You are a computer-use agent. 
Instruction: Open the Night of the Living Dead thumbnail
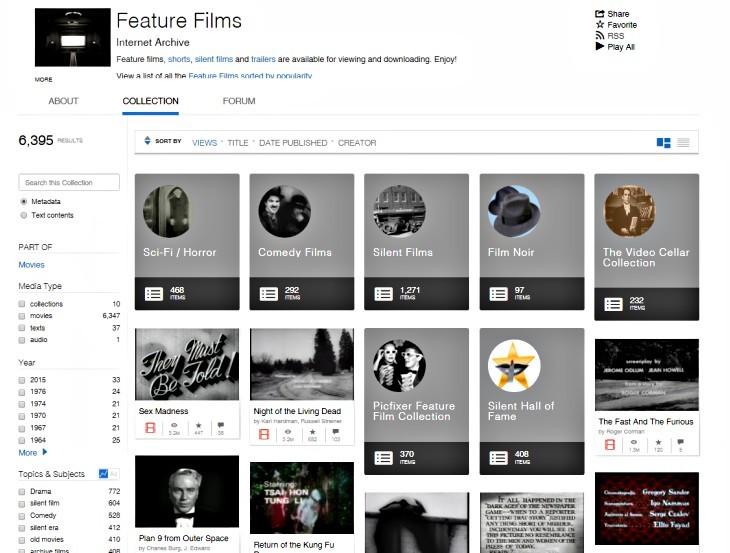(x=302, y=364)
